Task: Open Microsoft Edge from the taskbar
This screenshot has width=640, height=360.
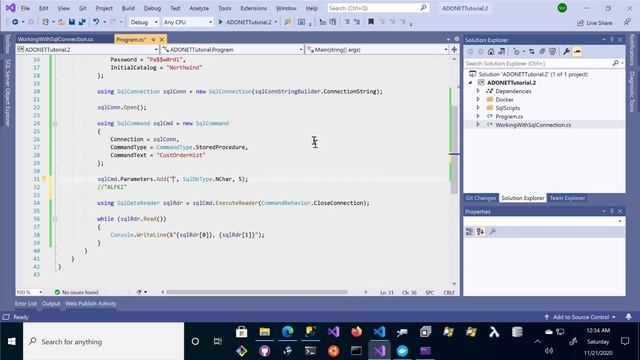Action: (288, 332)
